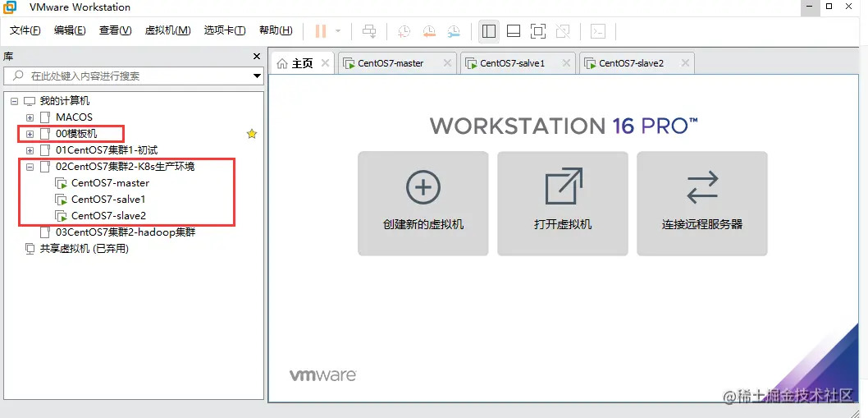Select CentOS7-master VM in library tree

tap(110, 182)
